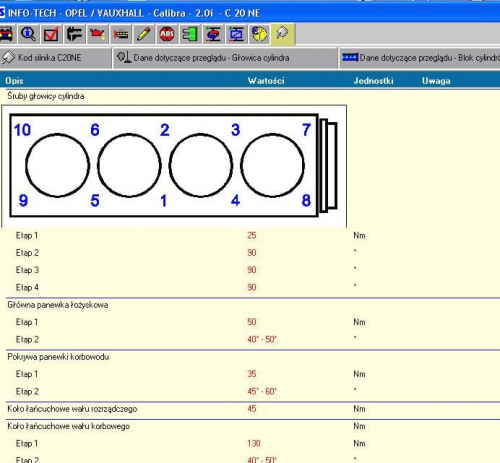Click the magnifier info icon
The height and width of the screenshot is (463, 500).
point(28,34)
